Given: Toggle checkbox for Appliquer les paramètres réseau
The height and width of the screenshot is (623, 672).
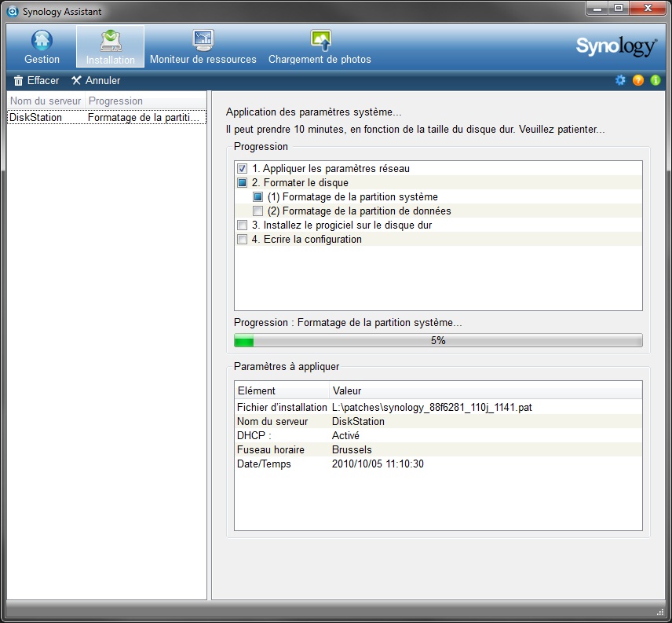Looking at the screenshot, I should 242,168.
